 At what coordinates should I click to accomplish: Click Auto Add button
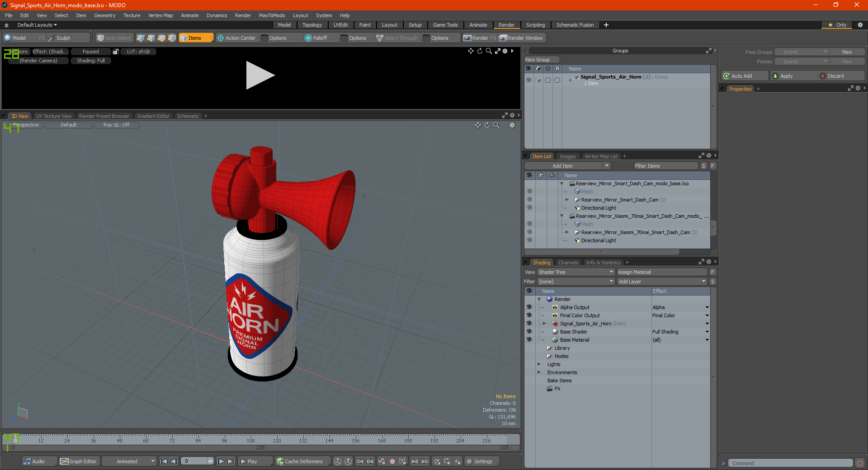pyautogui.click(x=745, y=76)
